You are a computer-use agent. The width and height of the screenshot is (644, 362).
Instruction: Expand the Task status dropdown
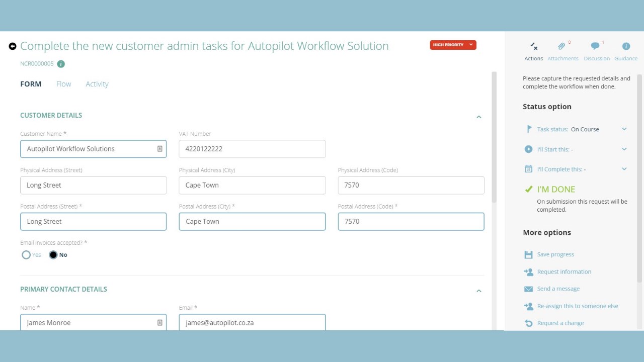click(x=624, y=129)
